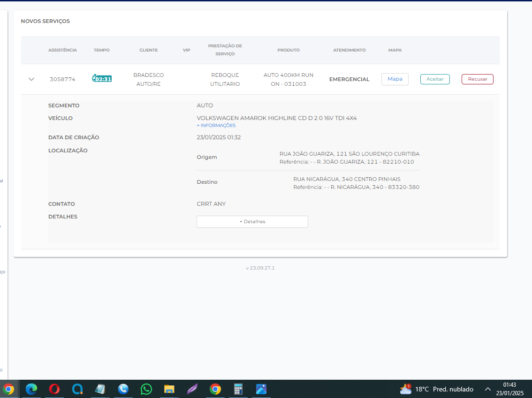Accept the service with Aceitar button
Screen dimensions: 532x398
click(435, 79)
